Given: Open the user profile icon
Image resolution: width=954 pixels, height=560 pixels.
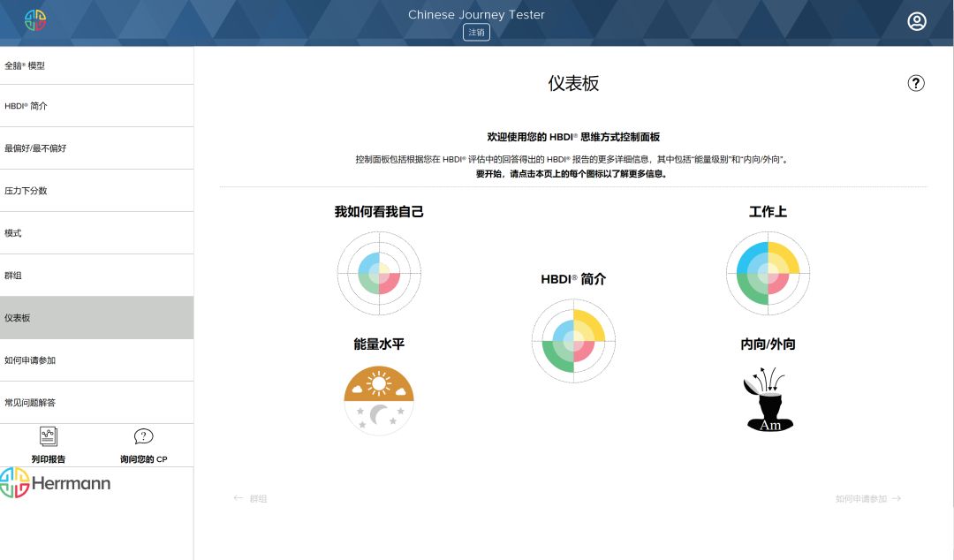Looking at the screenshot, I should pos(917,21).
